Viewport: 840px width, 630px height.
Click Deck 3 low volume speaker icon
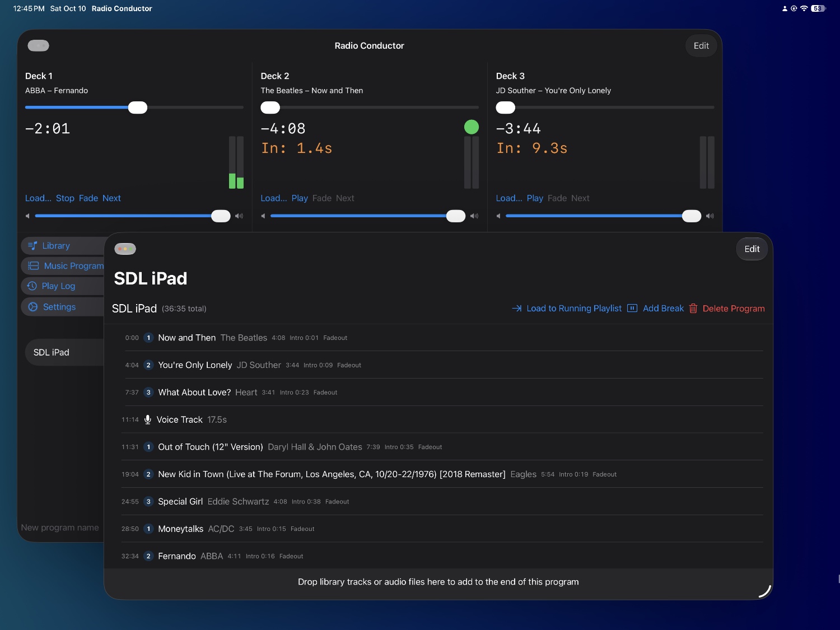(x=498, y=216)
